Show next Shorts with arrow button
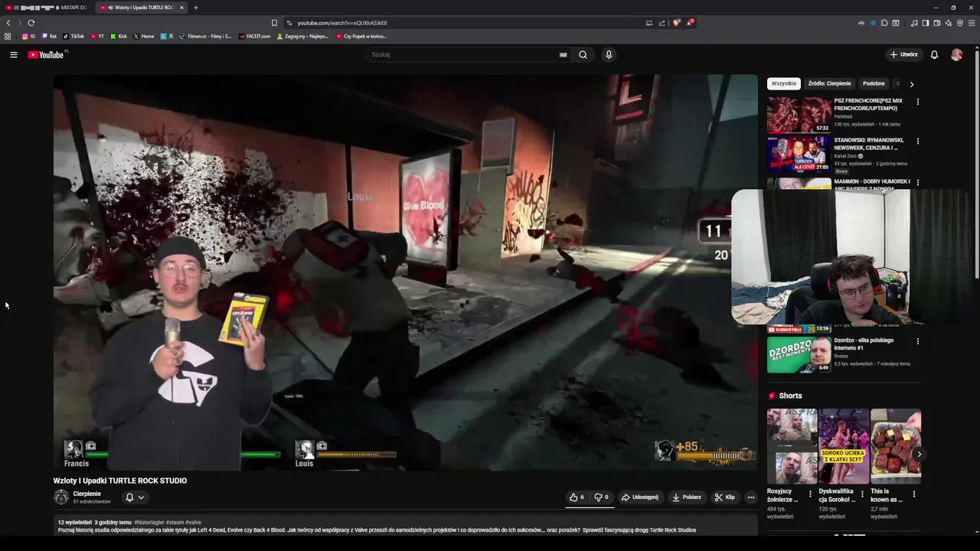Viewport: 980px width, 551px height. (919, 454)
